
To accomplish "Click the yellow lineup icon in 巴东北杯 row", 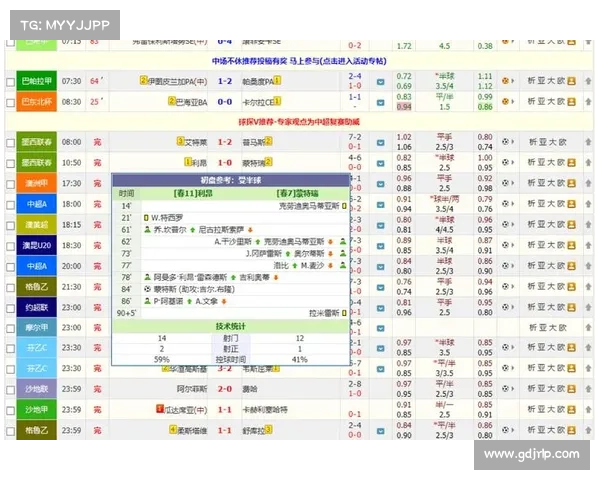I will pyautogui.click(x=571, y=102).
